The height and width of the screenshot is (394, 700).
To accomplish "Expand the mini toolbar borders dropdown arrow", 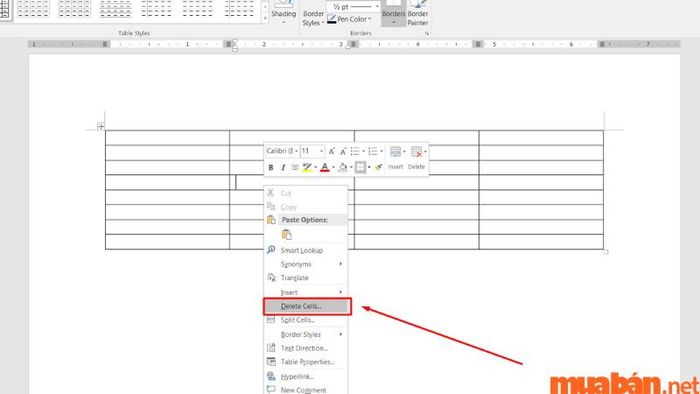I will [x=369, y=167].
